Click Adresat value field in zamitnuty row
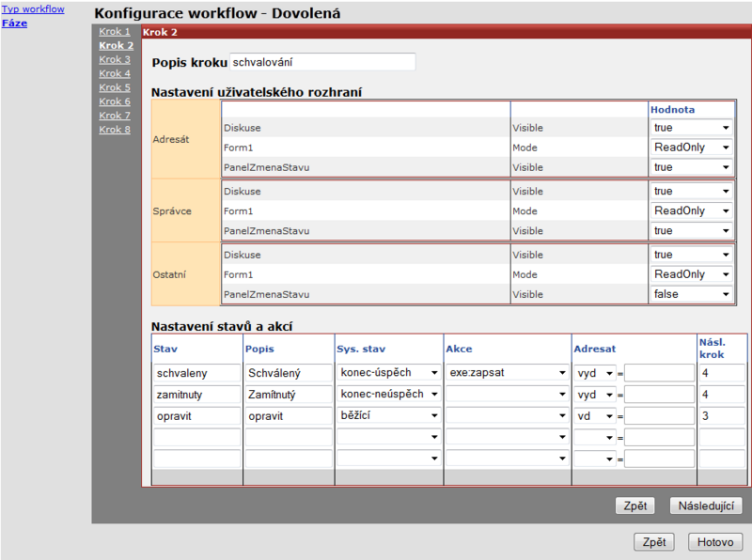 (660, 395)
